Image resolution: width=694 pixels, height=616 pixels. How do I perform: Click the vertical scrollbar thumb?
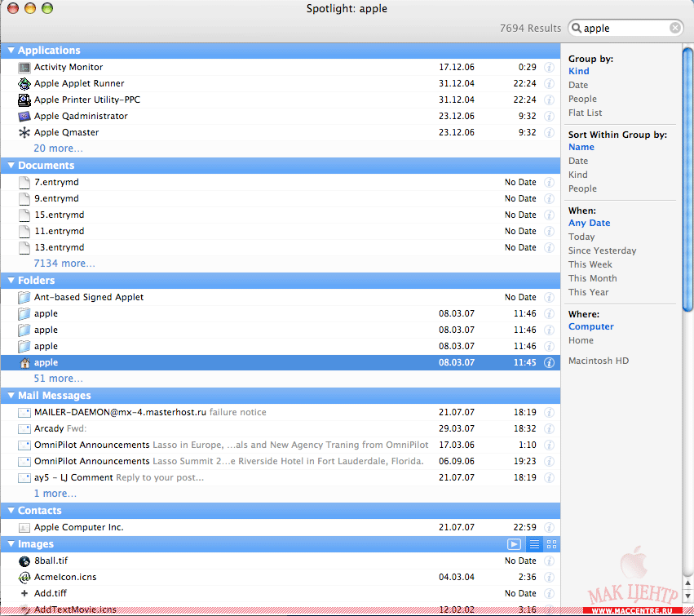[x=687, y=178]
